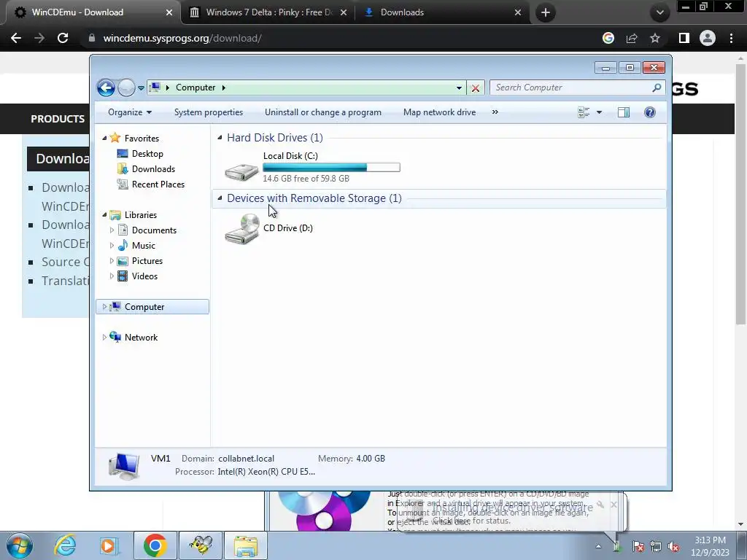Open the view options dropdown arrow
747x560 pixels.
click(600, 112)
